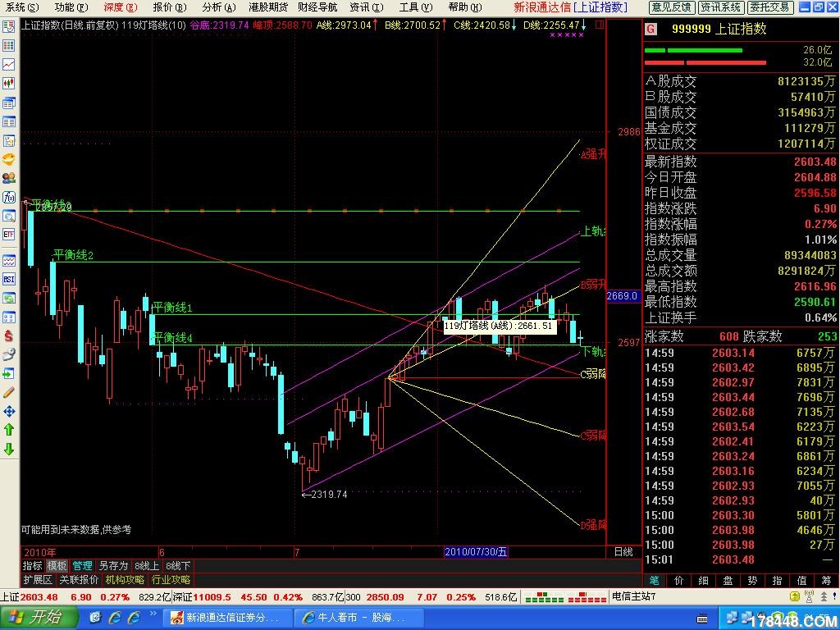This screenshot has height=630, width=840.
Task: Open the 关联报价 tab
Action: (x=79, y=580)
